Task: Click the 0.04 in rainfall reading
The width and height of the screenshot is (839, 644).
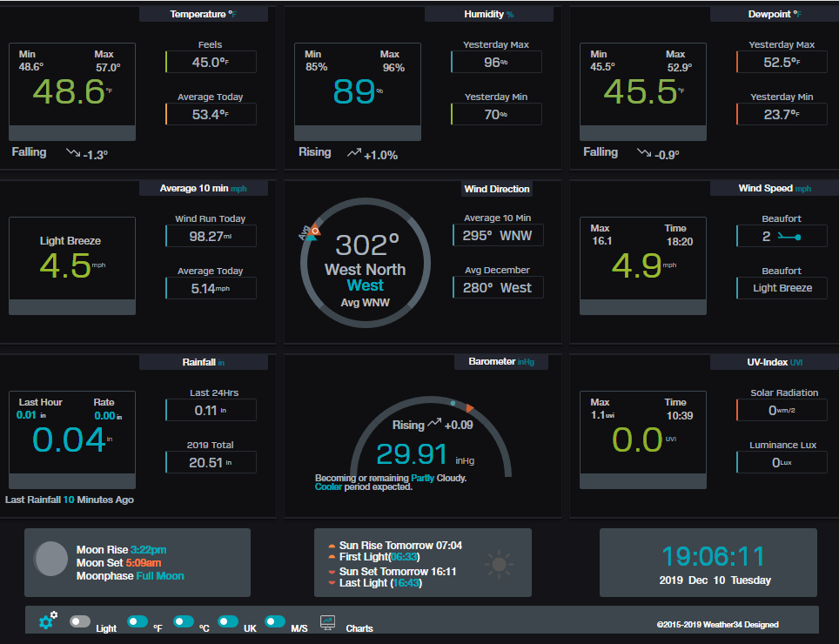Action: click(69, 439)
